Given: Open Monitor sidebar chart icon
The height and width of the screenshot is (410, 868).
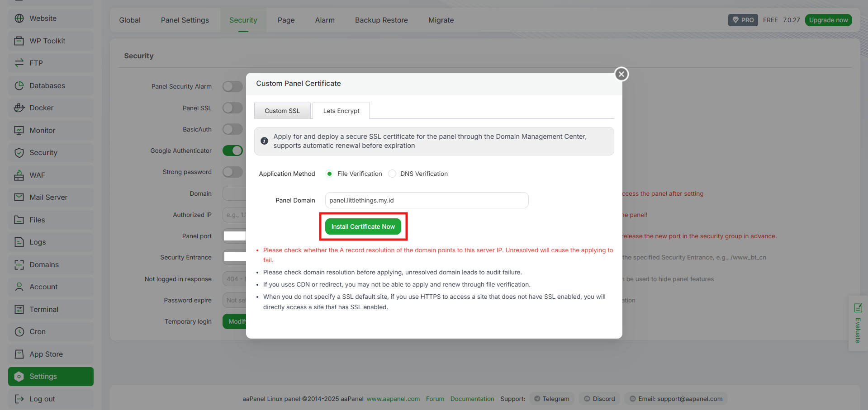Looking at the screenshot, I should pyautogui.click(x=19, y=130).
